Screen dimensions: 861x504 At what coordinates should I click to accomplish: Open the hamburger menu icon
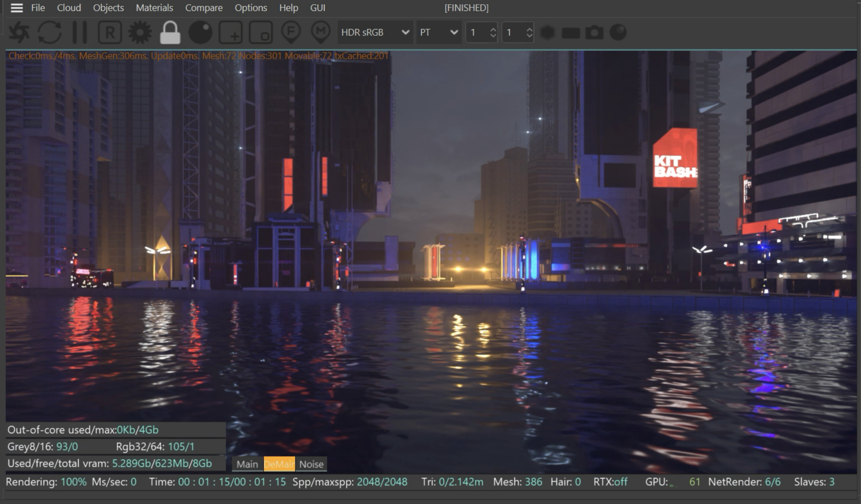pos(17,8)
